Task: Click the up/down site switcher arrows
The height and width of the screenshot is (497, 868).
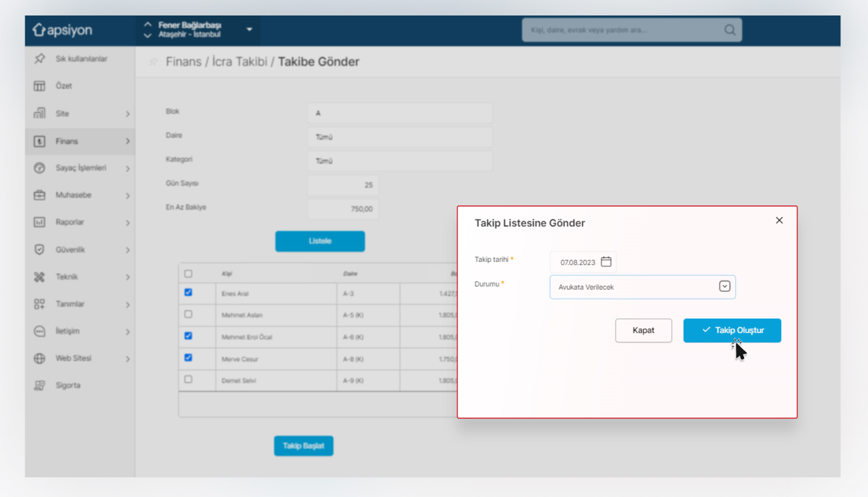Action: (147, 30)
